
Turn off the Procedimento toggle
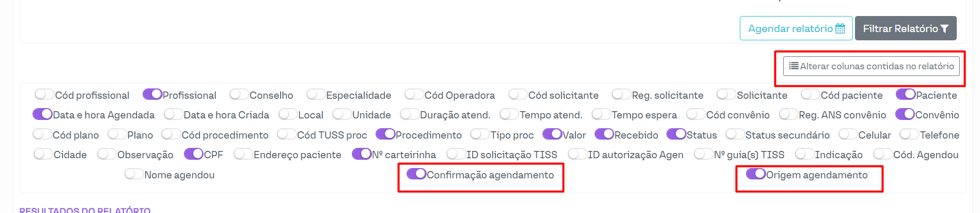[385, 134]
